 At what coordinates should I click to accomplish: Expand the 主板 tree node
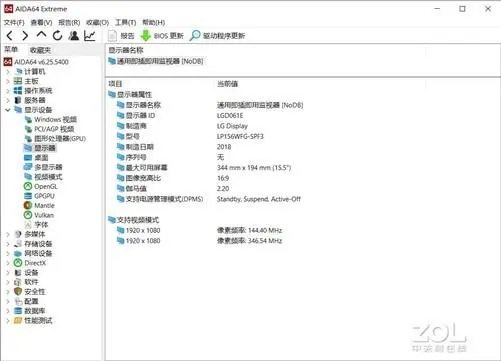(x=8, y=81)
